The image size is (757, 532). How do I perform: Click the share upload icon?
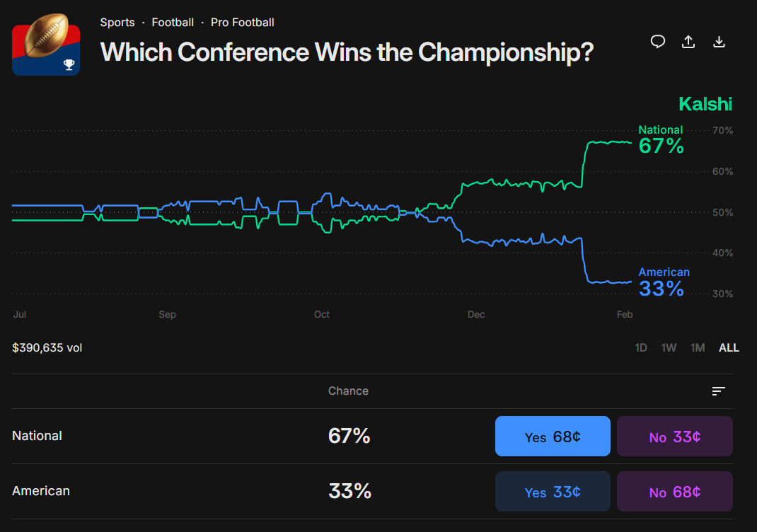(x=688, y=42)
